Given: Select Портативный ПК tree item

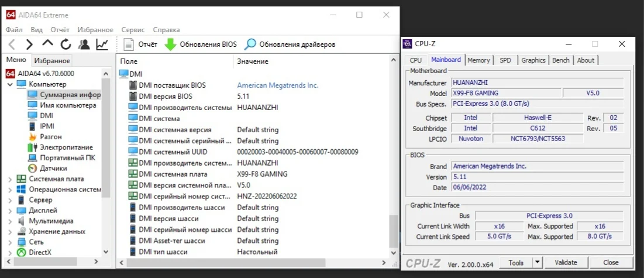Looking at the screenshot, I should pos(61,158).
